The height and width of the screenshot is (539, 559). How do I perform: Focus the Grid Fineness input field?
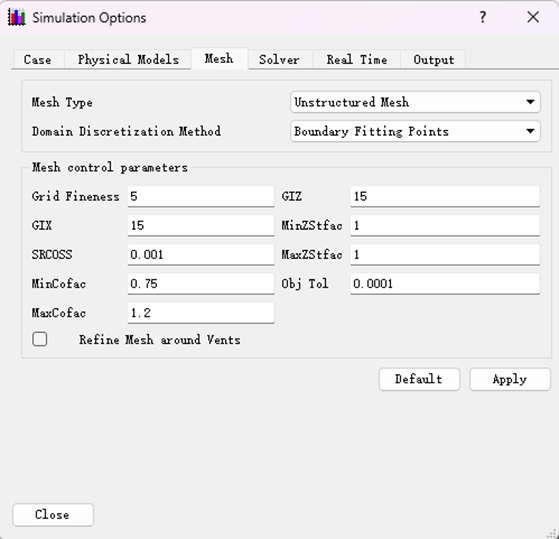click(201, 196)
